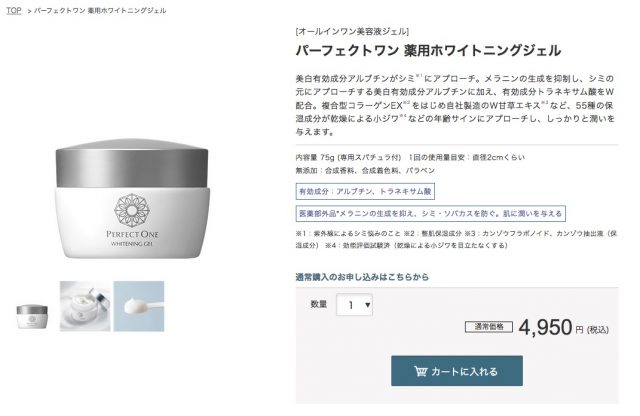Click the product title heading
The image size is (640, 416).
pos(428,51)
